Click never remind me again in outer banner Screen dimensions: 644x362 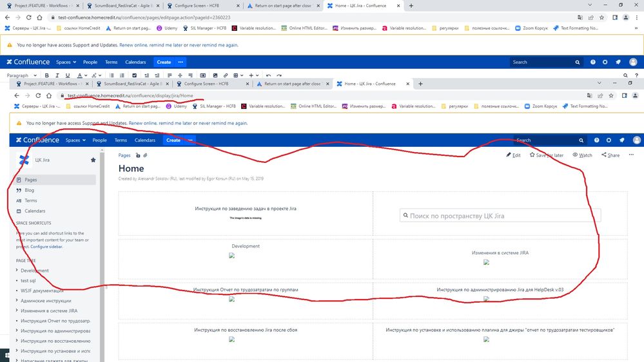click(213, 45)
